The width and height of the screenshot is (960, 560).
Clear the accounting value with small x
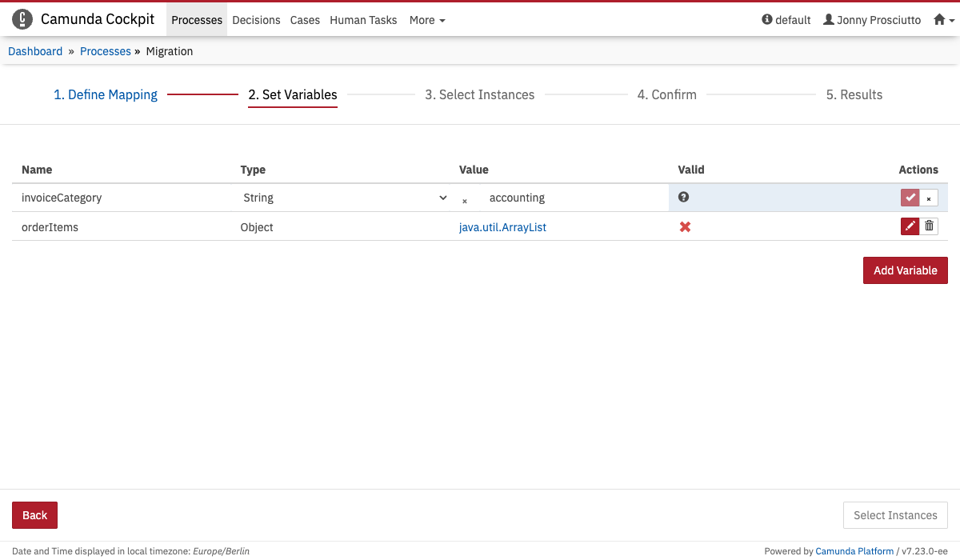pyautogui.click(x=465, y=201)
